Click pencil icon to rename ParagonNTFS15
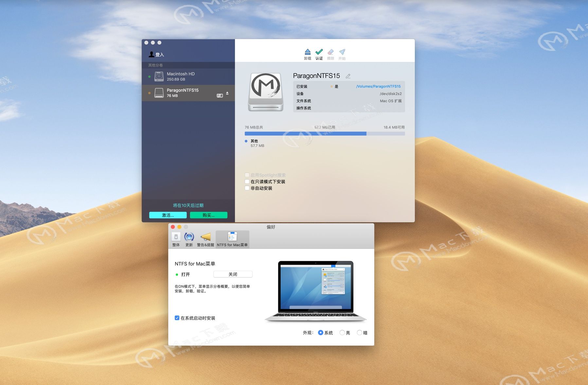 coord(348,76)
